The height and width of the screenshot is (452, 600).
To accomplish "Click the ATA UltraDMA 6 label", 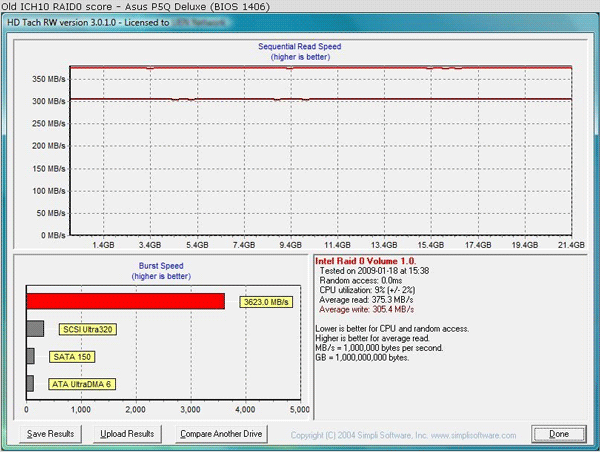I will coord(82,383).
